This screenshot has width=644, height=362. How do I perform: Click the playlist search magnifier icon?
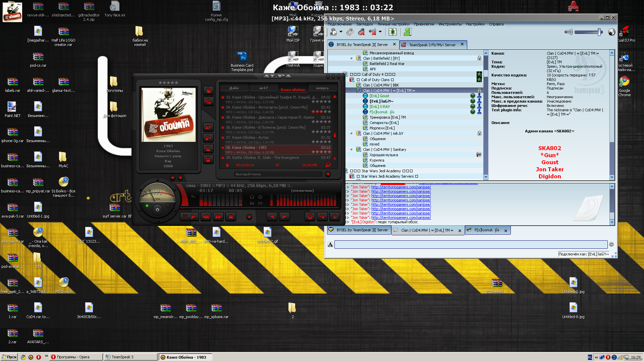tap(328, 165)
